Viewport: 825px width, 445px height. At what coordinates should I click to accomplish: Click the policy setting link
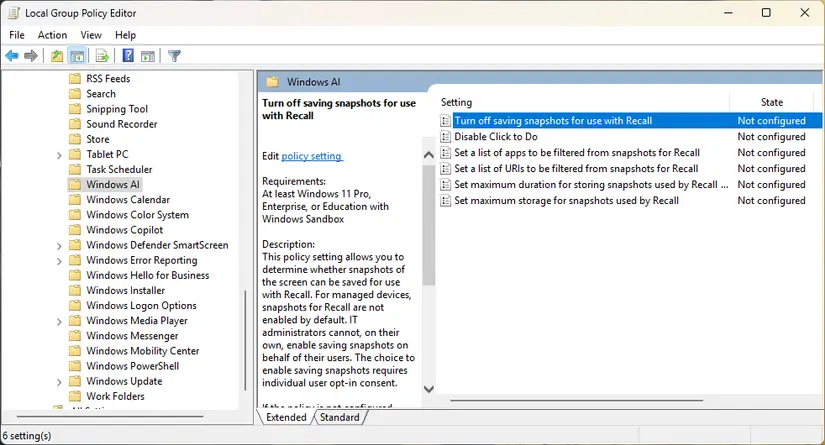pos(311,156)
